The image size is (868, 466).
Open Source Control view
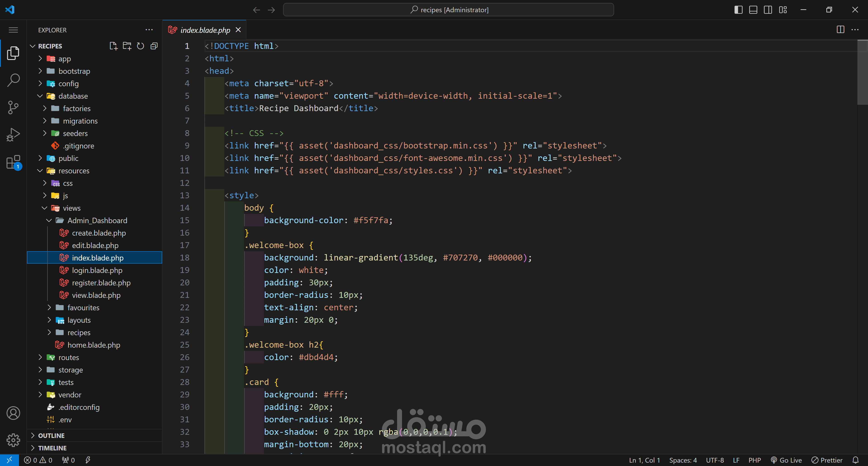pos(13,107)
